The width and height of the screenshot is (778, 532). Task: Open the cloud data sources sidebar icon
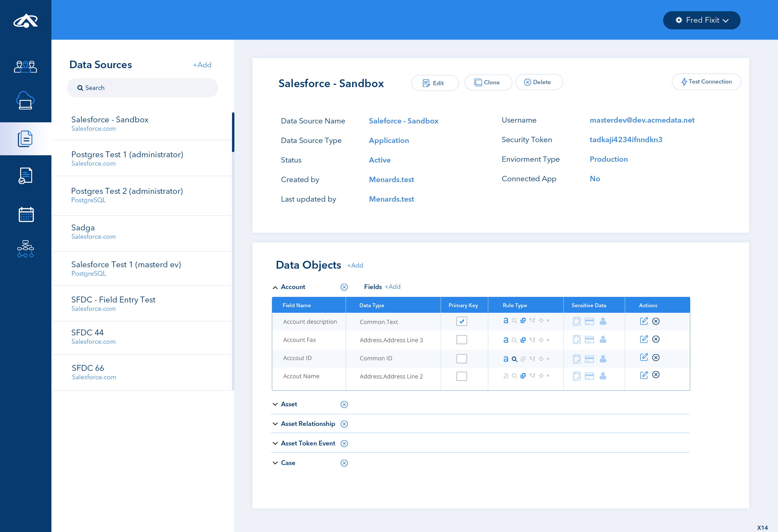[x=25, y=100]
